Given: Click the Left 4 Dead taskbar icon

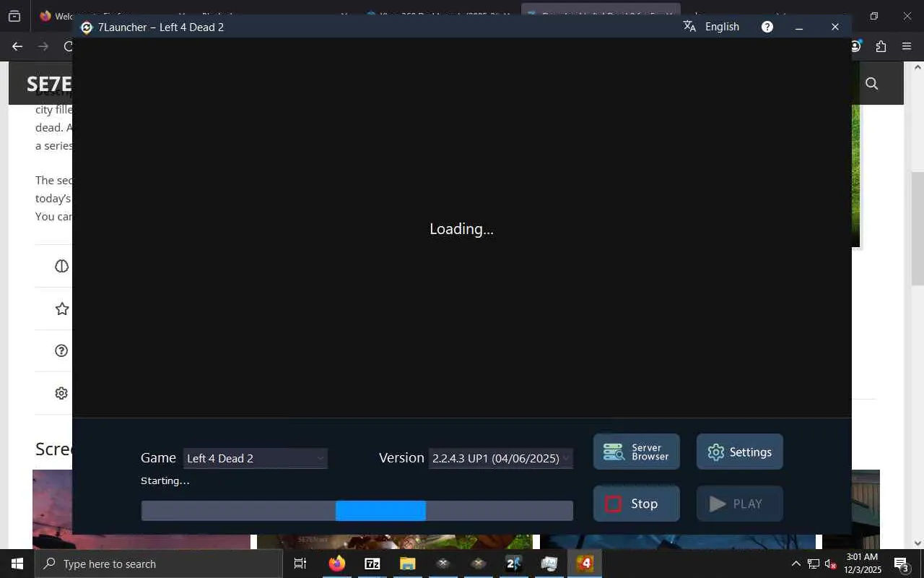Looking at the screenshot, I should [584, 564].
